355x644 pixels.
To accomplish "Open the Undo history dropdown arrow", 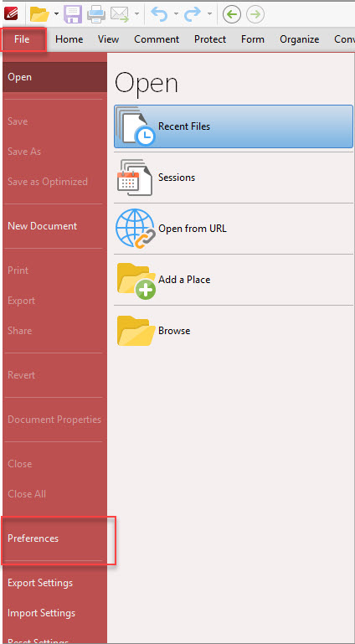I will 176,14.
